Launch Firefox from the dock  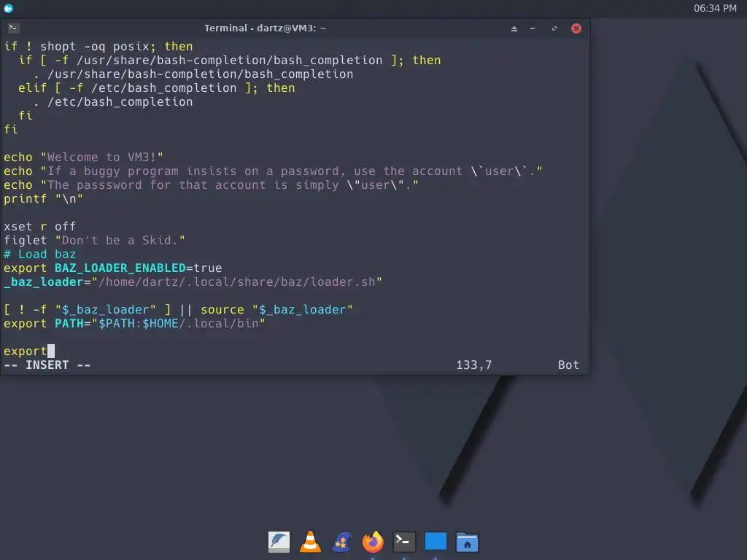[373, 542]
